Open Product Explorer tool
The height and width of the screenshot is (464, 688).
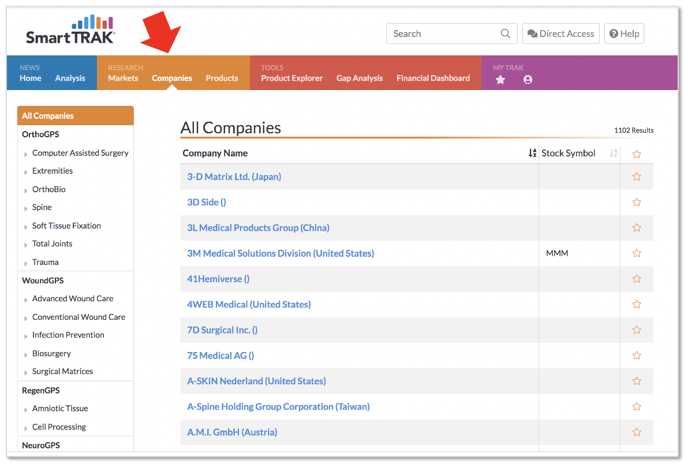pos(292,78)
